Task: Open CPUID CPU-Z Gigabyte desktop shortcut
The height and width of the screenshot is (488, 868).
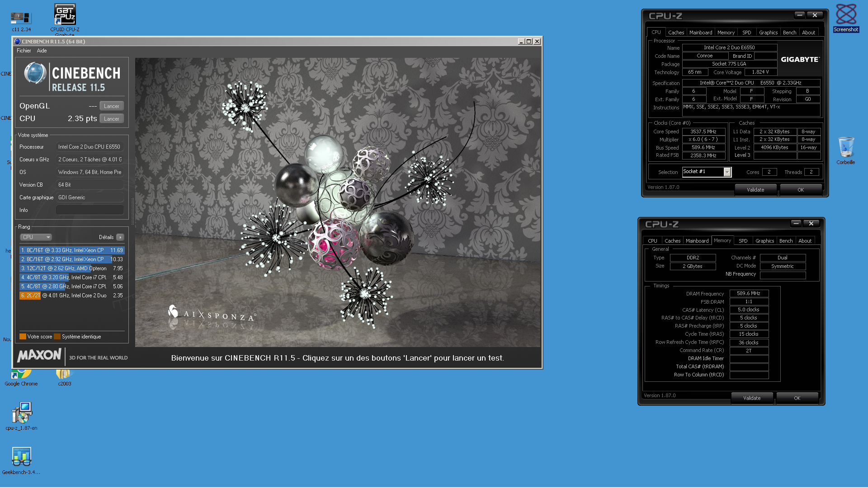Action: point(65,19)
